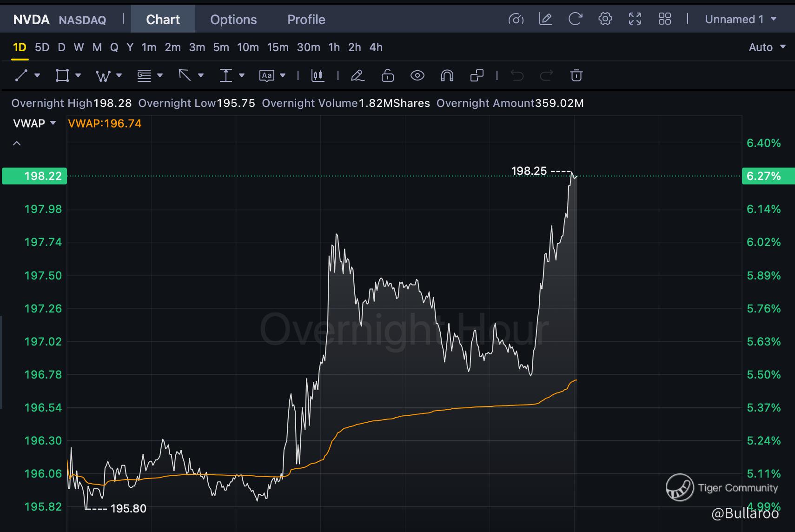Select the 1h interval
Image resolution: width=795 pixels, height=532 pixels.
(x=334, y=47)
